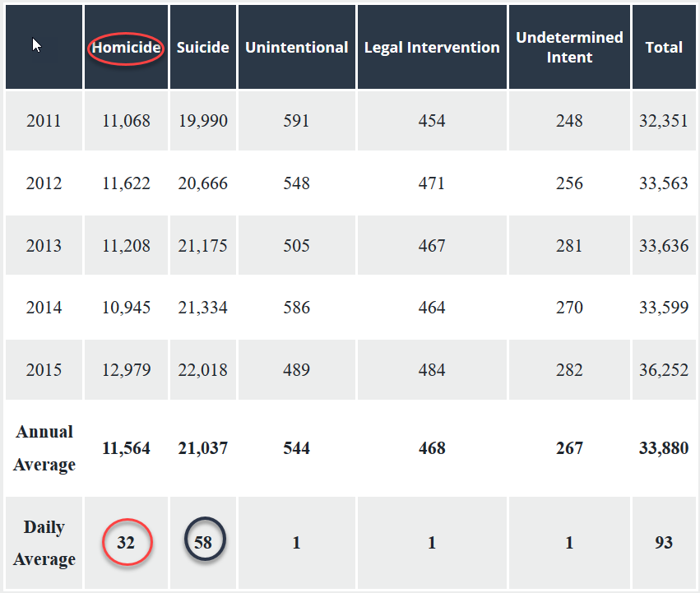Screen dimensions: 700x593
Task: Select the 2011 suicide value 19,990
Action: coord(202,121)
